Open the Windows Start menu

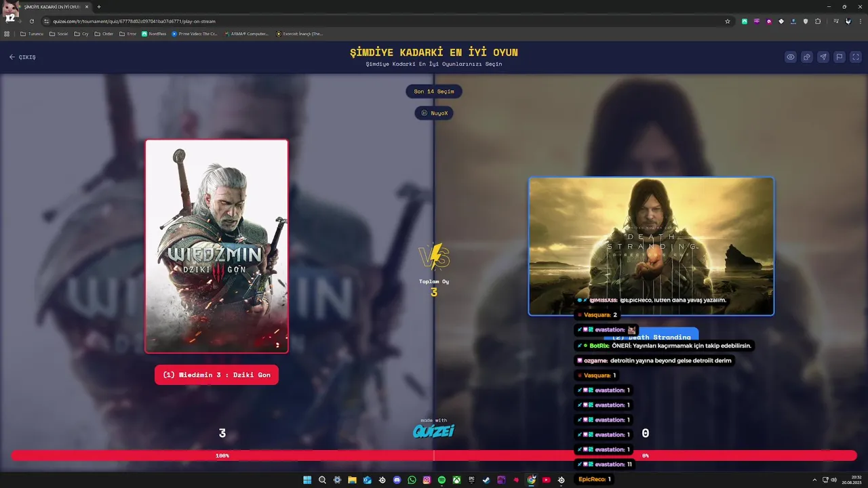[307, 480]
